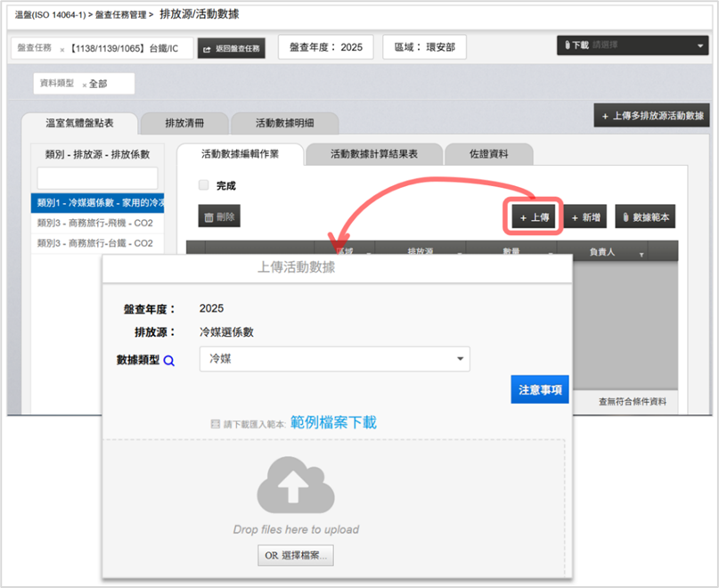Click the 刪除 trash button
The width and height of the screenshot is (719, 588).
[219, 216]
